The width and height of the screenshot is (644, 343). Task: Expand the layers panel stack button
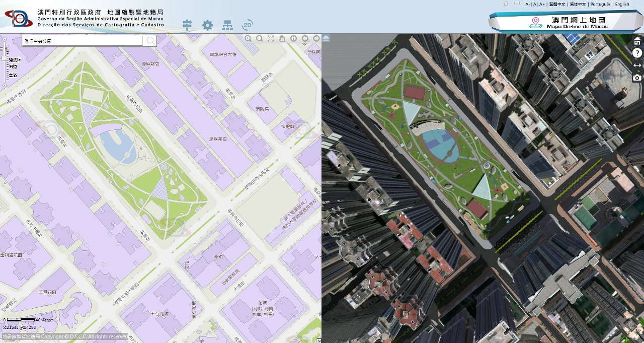click(326, 38)
